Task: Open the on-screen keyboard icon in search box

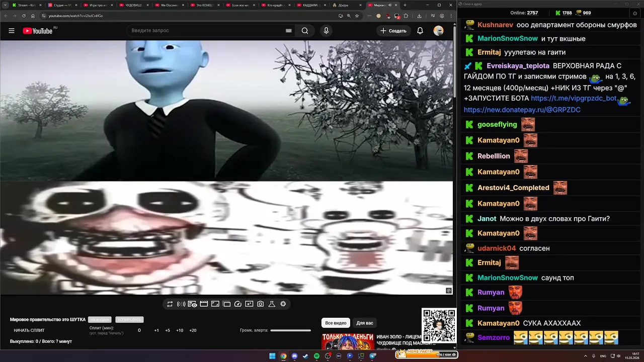Action: coord(289,31)
